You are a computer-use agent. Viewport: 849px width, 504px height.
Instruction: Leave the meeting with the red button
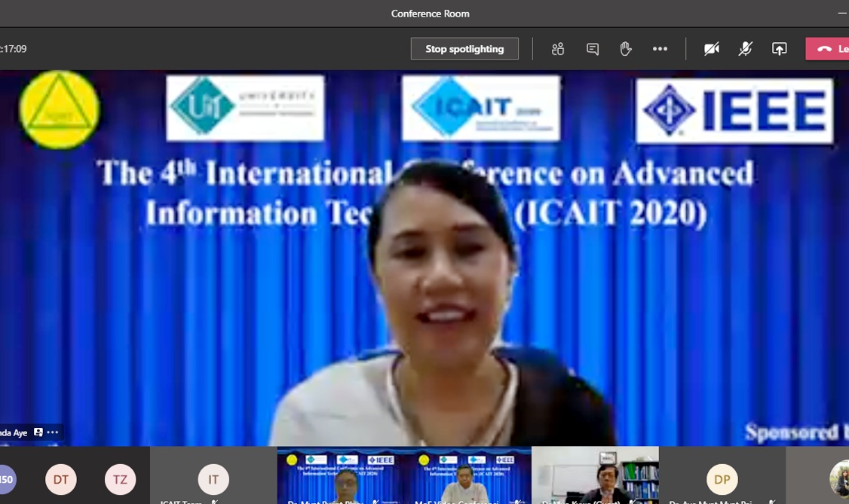827,49
